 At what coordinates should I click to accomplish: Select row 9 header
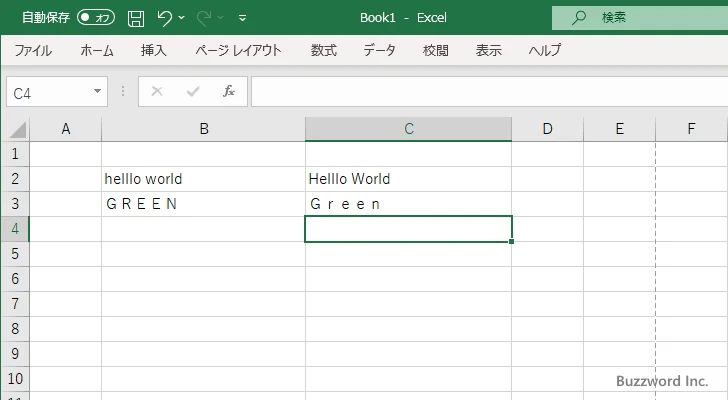[15, 354]
